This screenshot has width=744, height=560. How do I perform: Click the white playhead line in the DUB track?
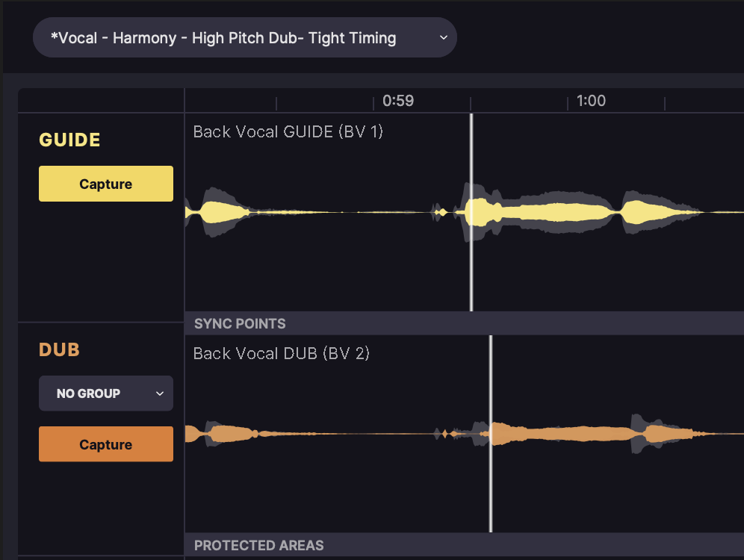[491, 485]
